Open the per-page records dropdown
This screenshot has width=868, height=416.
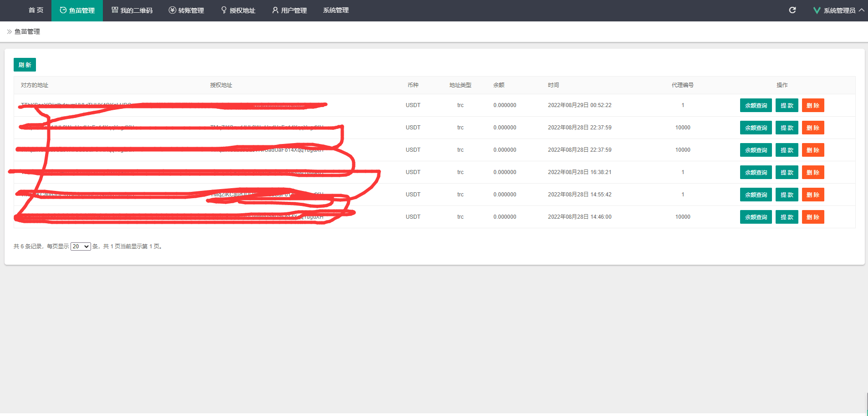[x=81, y=247]
